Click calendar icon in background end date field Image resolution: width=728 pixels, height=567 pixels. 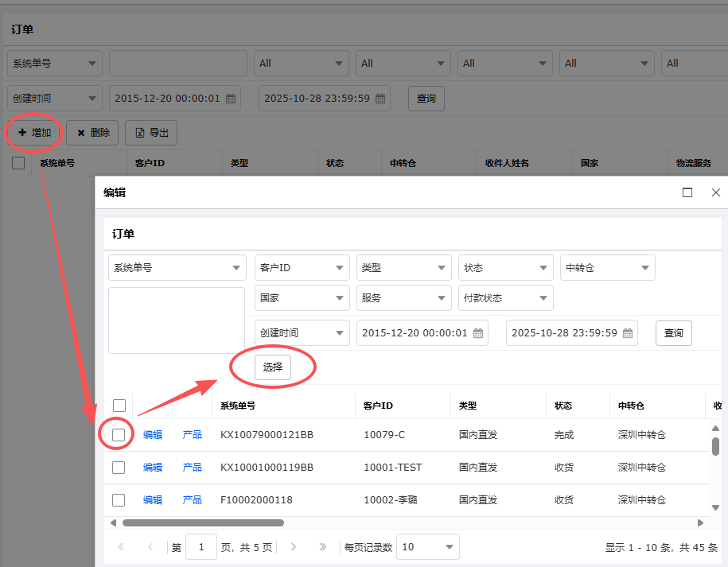pos(380,99)
